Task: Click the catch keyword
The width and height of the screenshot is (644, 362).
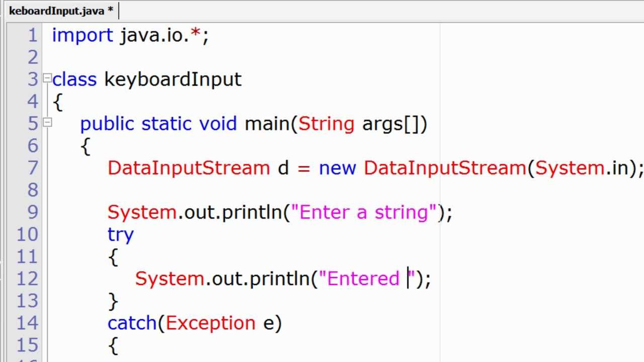Action: click(x=132, y=323)
